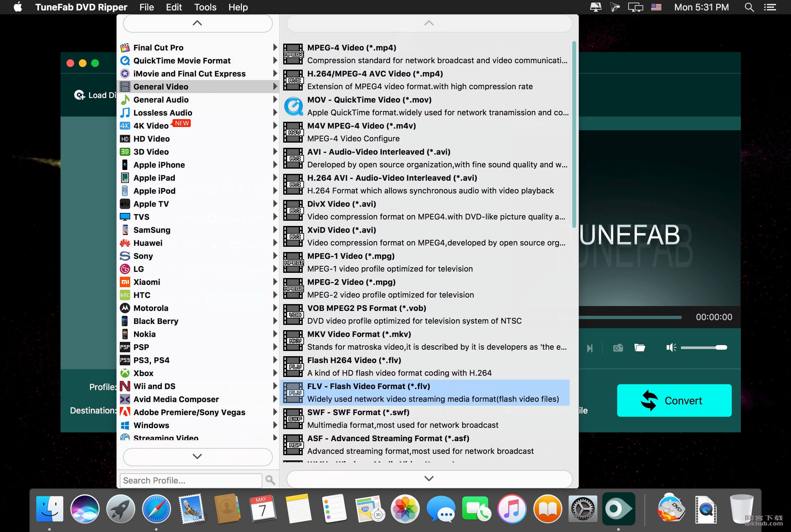Open Finder from the Dock

(49, 509)
